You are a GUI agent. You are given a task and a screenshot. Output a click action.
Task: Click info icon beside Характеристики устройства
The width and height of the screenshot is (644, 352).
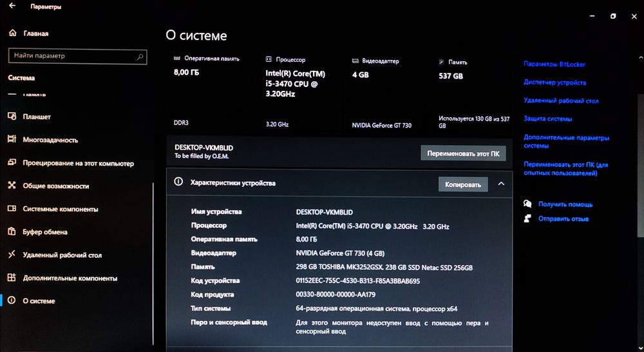178,182
